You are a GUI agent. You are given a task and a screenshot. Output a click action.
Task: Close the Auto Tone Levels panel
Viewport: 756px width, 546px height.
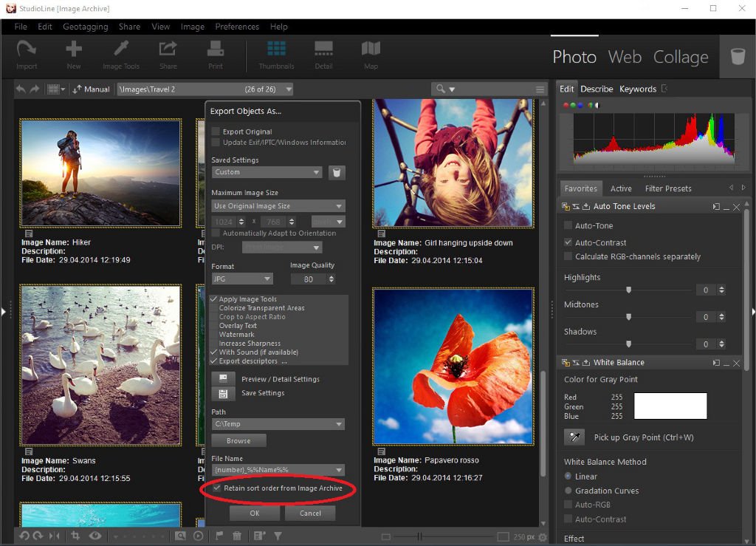(x=736, y=207)
